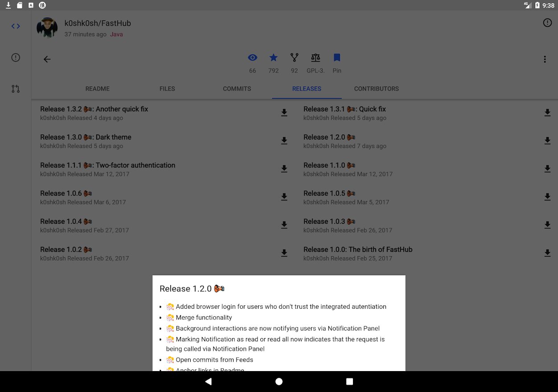Download Release 1.3.2
The image size is (558, 392).
(x=284, y=113)
